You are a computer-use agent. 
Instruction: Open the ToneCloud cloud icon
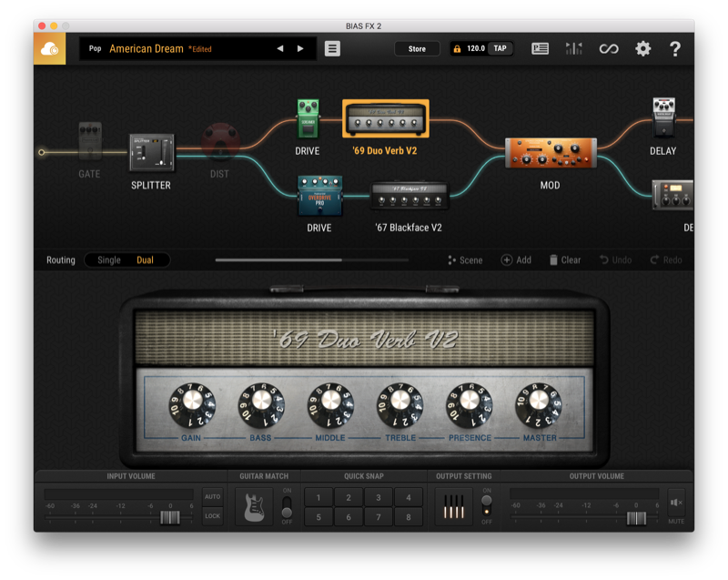point(50,49)
